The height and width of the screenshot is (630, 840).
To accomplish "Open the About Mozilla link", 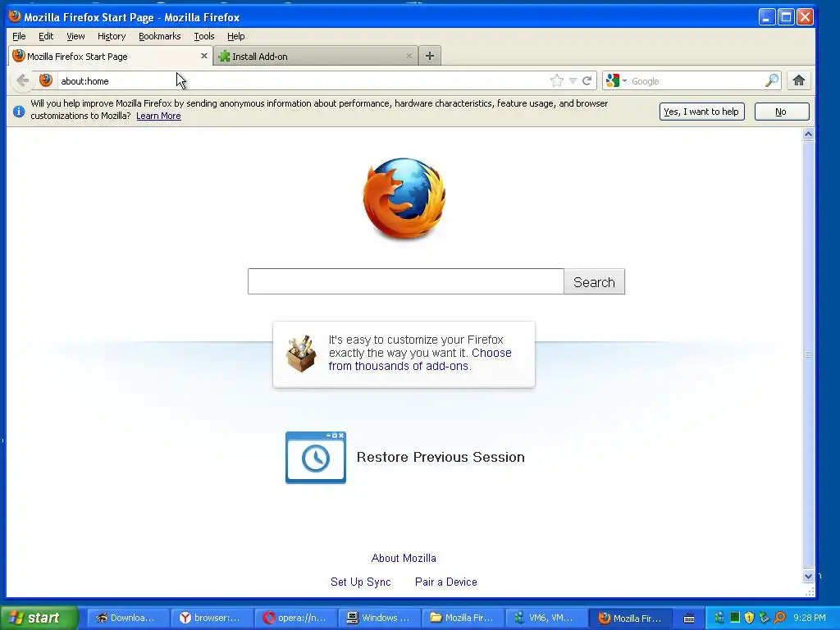I will pos(404,558).
